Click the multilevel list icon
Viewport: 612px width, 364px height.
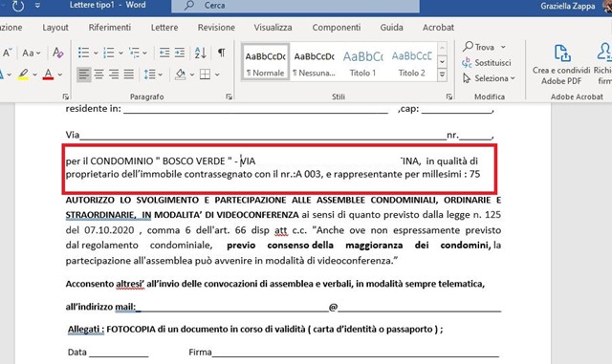(134, 53)
